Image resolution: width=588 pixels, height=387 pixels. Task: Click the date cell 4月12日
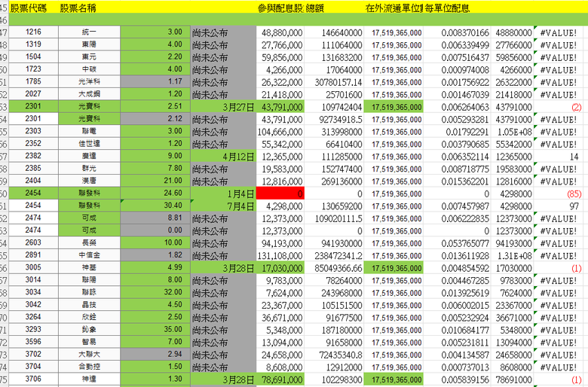click(x=223, y=156)
